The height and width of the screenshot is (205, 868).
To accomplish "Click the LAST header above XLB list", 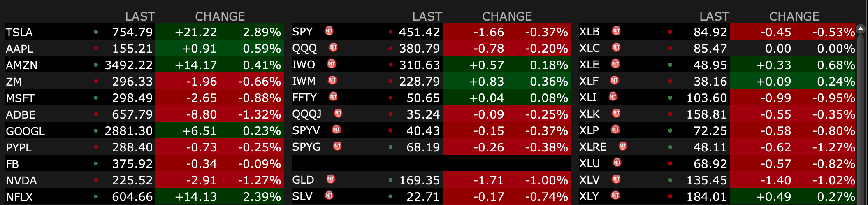I will 714,16.
